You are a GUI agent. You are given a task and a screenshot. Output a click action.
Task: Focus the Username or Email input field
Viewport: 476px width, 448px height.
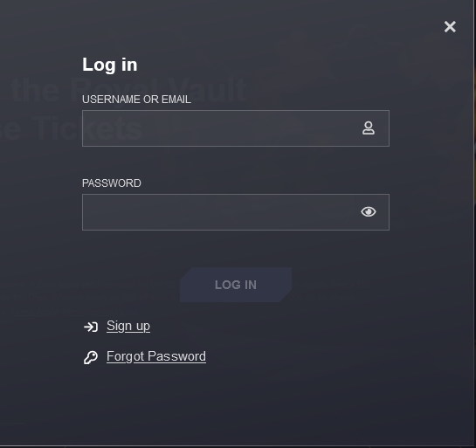236,128
